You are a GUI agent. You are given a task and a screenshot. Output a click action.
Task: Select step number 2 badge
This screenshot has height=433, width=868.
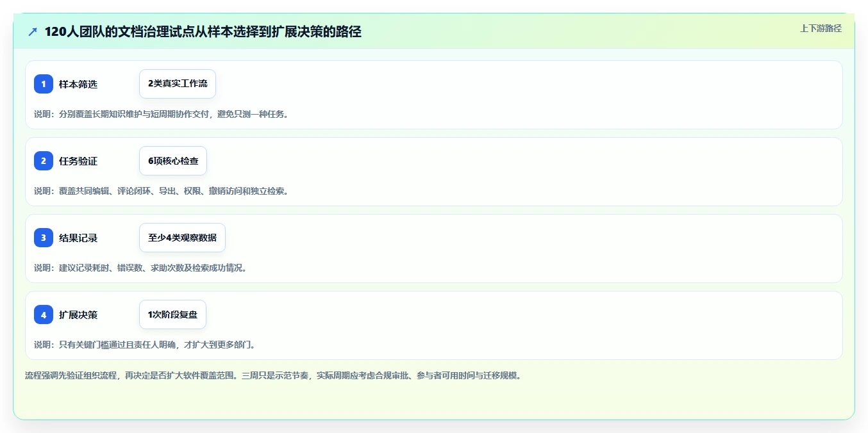(x=44, y=161)
